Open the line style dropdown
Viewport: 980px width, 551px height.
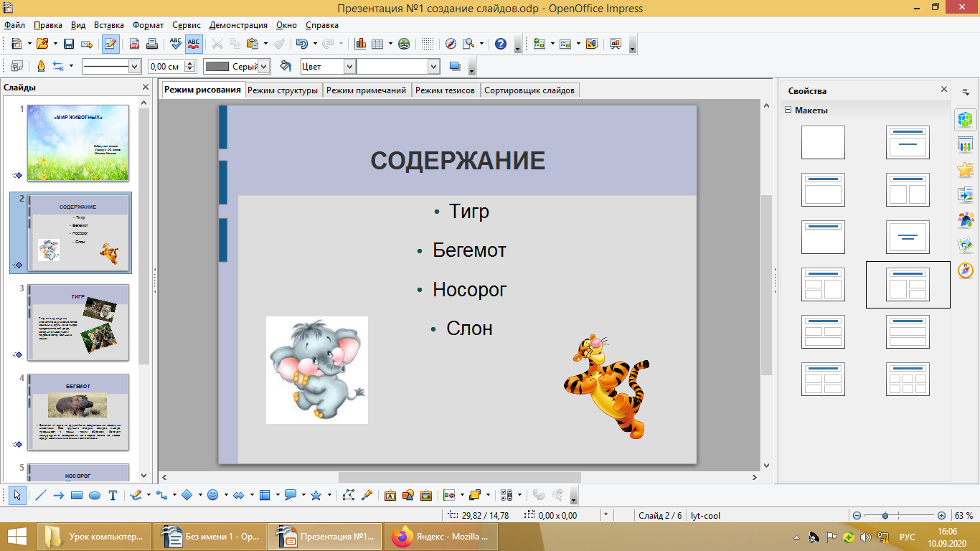click(134, 66)
